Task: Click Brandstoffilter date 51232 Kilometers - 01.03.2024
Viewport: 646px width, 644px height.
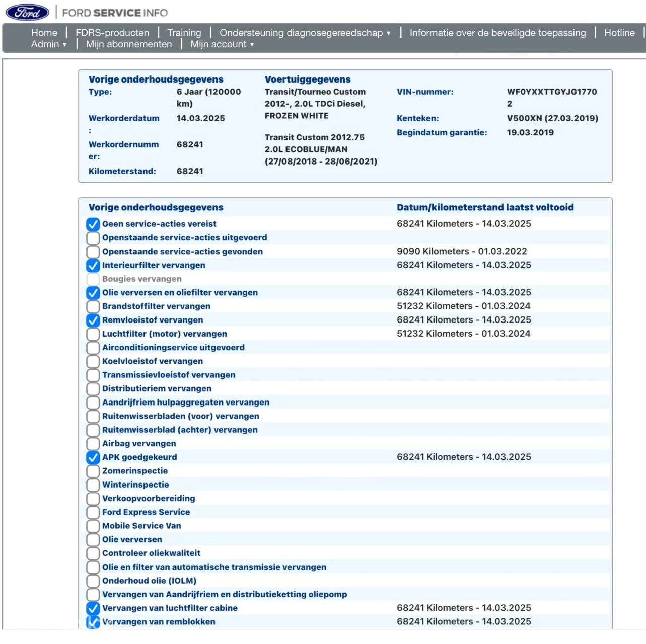Action: click(463, 306)
